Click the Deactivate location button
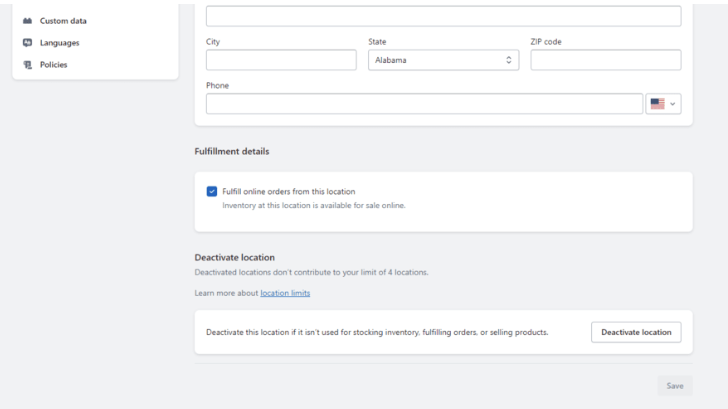 [x=635, y=332]
